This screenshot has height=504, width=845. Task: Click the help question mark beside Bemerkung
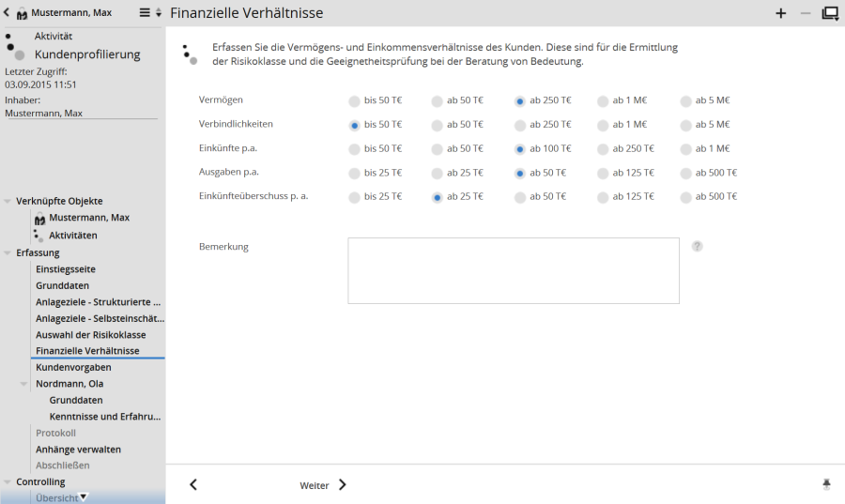point(698,246)
